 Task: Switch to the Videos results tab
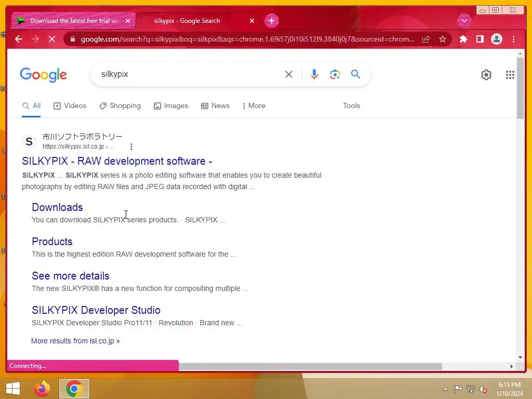[70, 106]
